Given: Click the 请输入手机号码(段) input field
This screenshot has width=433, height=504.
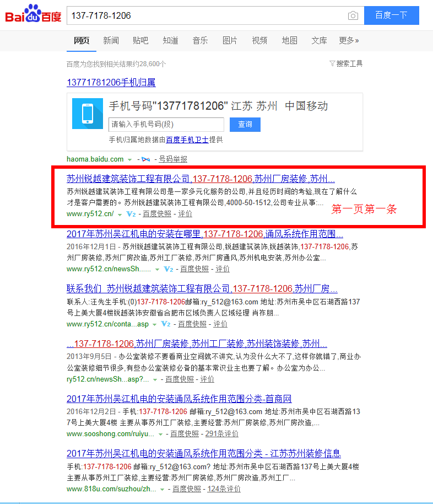Looking at the screenshot, I should 166,125.
